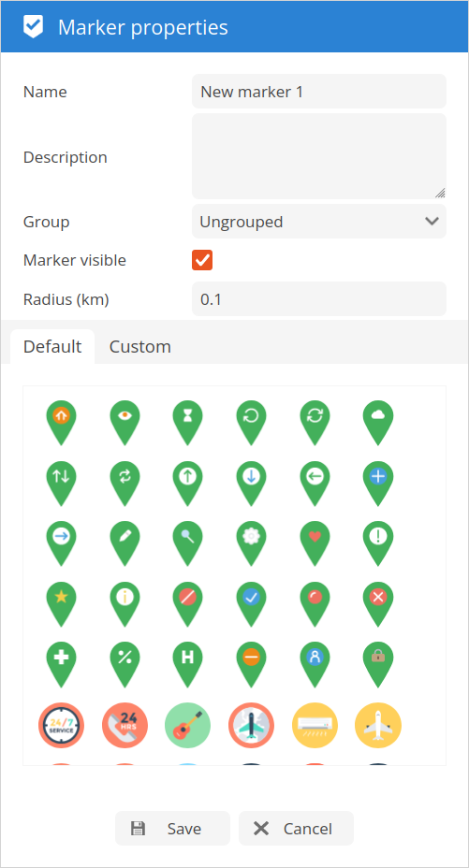469x868 pixels.
Task: Select the eye marker icon
Action: click(125, 423)
